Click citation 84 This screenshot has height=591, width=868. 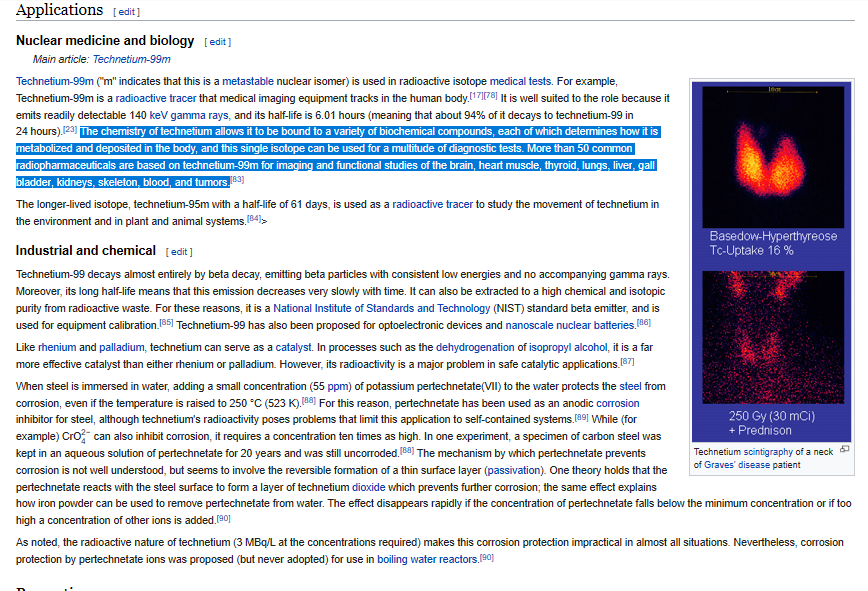254,218
